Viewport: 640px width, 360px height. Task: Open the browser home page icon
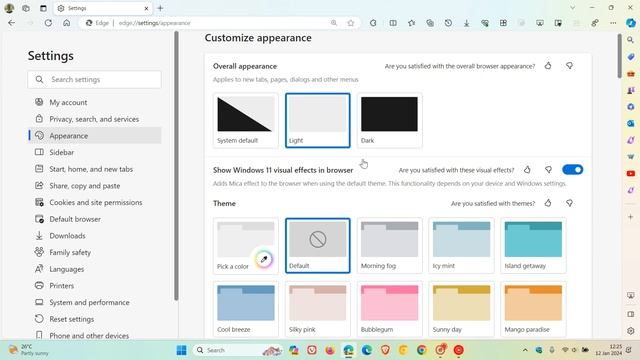point(67,23)
